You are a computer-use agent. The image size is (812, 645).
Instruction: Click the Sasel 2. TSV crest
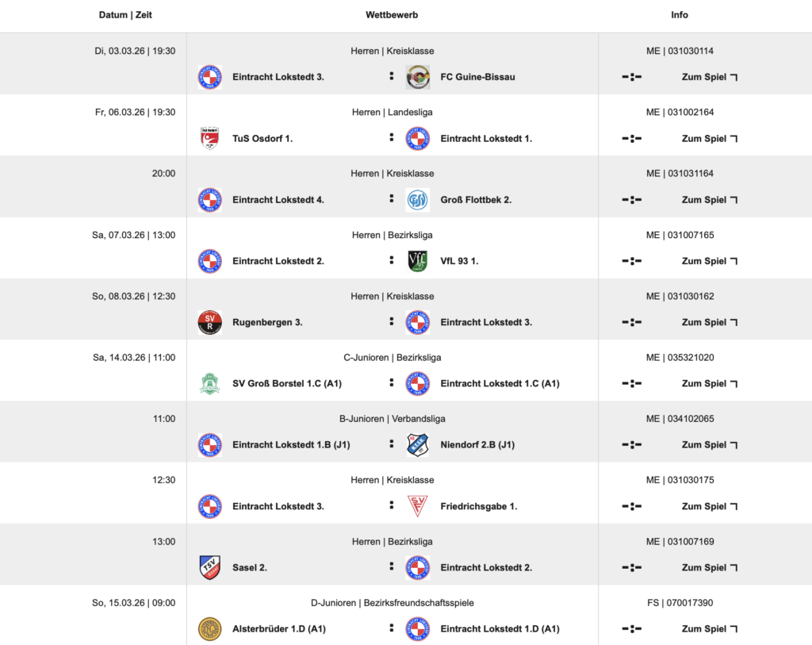click(x=209, y=567)
